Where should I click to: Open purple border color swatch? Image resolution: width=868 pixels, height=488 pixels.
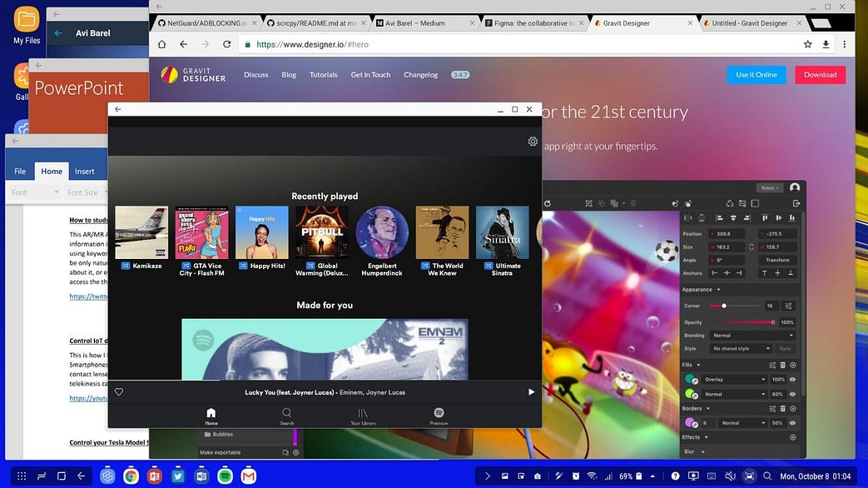(691, 423)
